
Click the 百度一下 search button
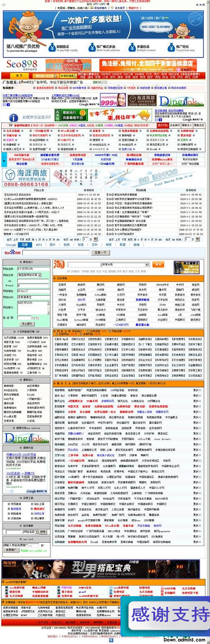(100, 253)
